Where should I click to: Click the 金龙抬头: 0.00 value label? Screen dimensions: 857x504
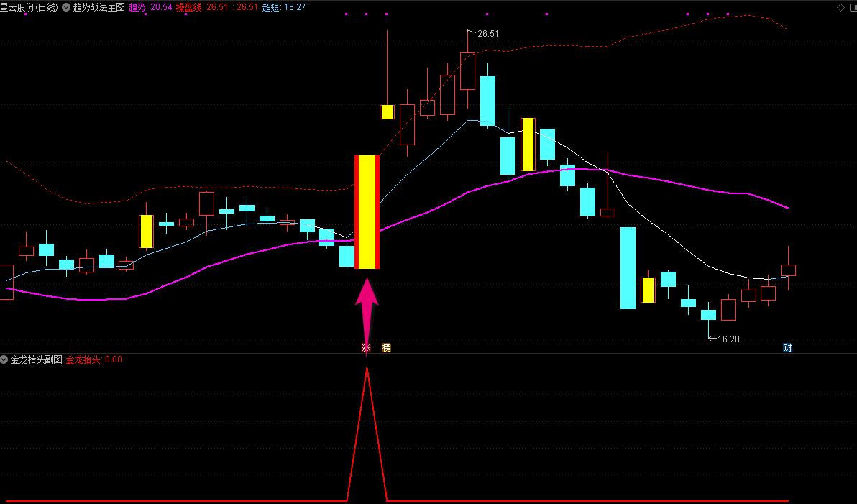pos(94,359)
